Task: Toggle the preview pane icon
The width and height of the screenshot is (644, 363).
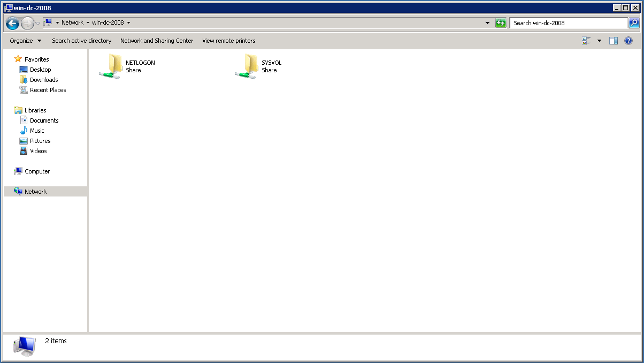Action: pos(614,41)
